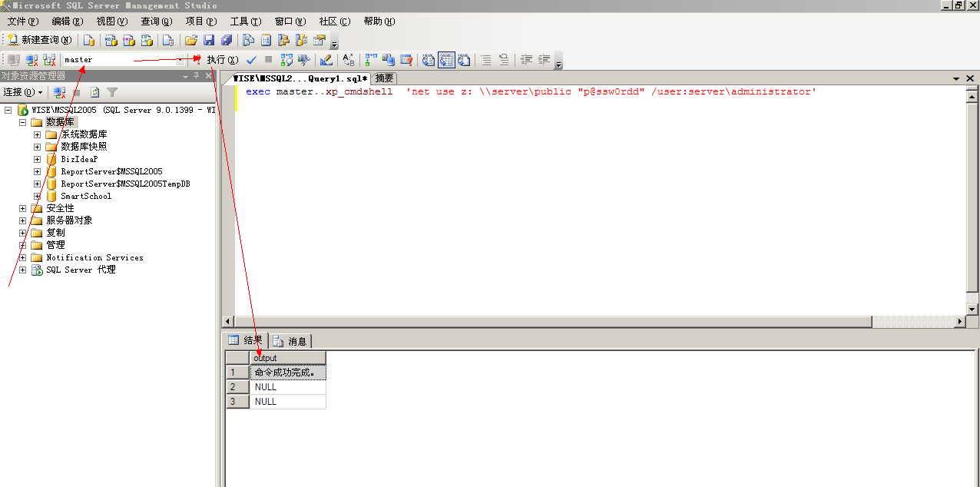Click the Disconnect icon in Object Explorer toolbar
The width and height of the screenshot is (980, 487).
click(x=59, y=92)
